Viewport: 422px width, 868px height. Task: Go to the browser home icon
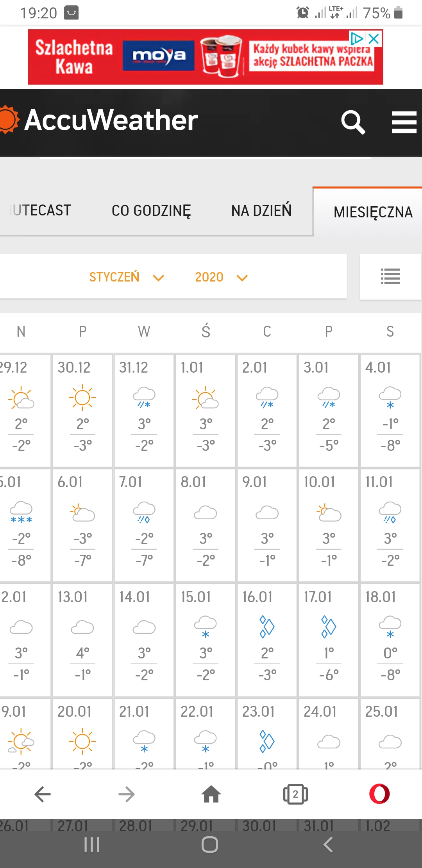211,794
